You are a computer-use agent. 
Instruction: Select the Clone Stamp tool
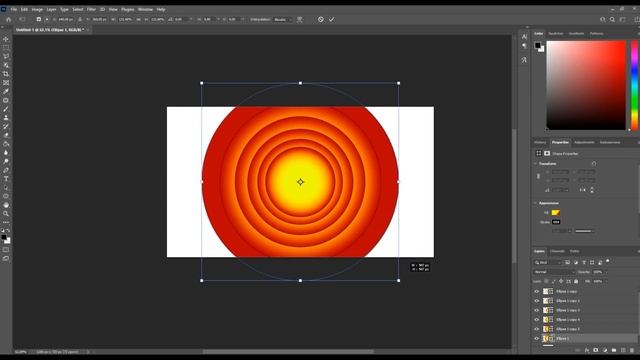click(6, 118)
